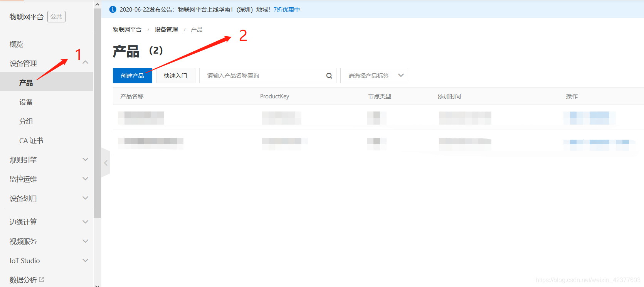
Task: Click the sidebar scrollbar up arrow
Action: [x=97, y=5]
